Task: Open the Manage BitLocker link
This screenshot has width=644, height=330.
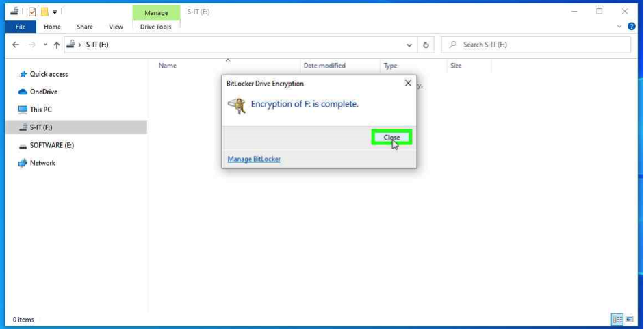Action: point(253,159)
